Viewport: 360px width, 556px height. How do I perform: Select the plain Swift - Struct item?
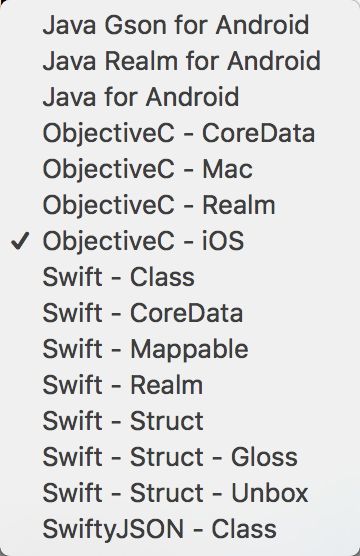pos(180,421)
